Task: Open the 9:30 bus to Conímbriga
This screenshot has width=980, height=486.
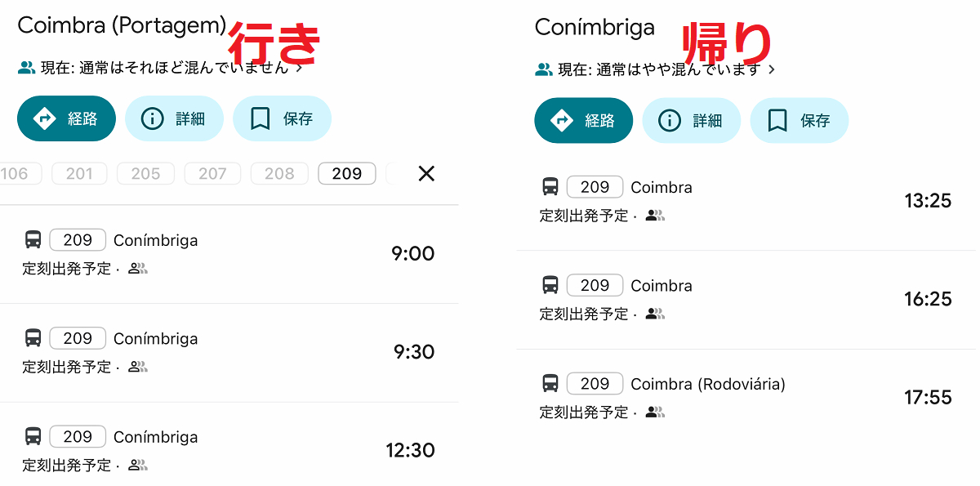Action: (x=229, y=352)
